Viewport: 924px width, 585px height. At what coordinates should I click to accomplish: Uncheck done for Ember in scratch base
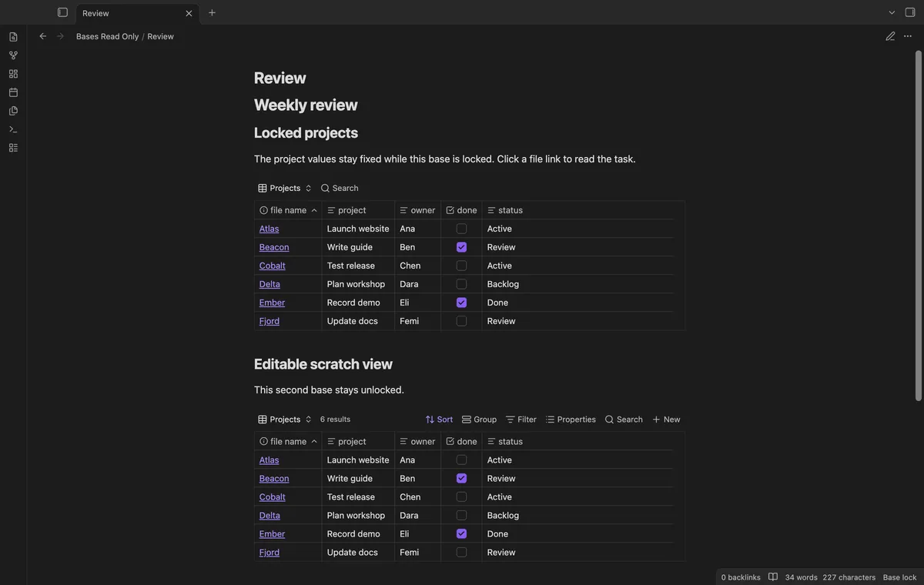pyautogui.click(x=461, y=534)
